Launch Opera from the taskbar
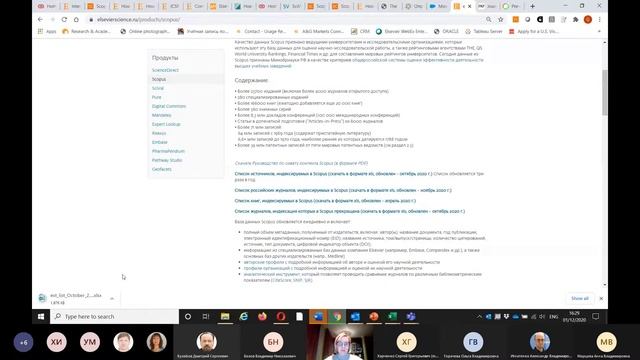Screen dimensions: 640x360 (x=281, y=316)
